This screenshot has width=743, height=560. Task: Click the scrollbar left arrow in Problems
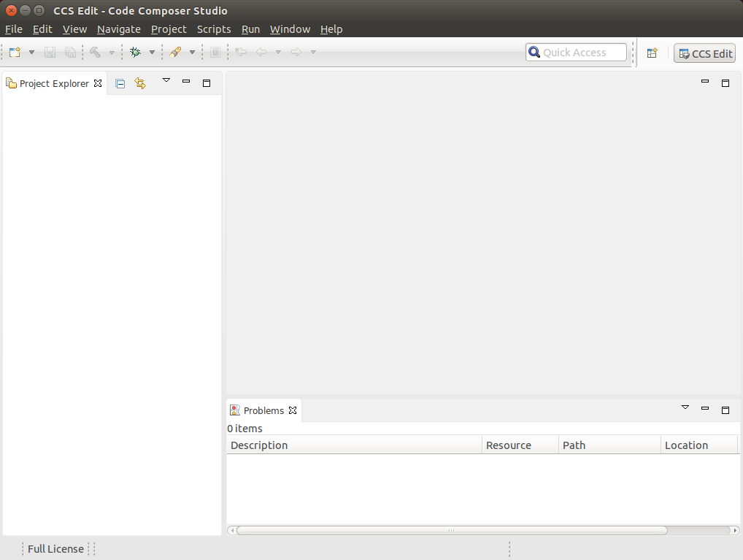point(232,530)
